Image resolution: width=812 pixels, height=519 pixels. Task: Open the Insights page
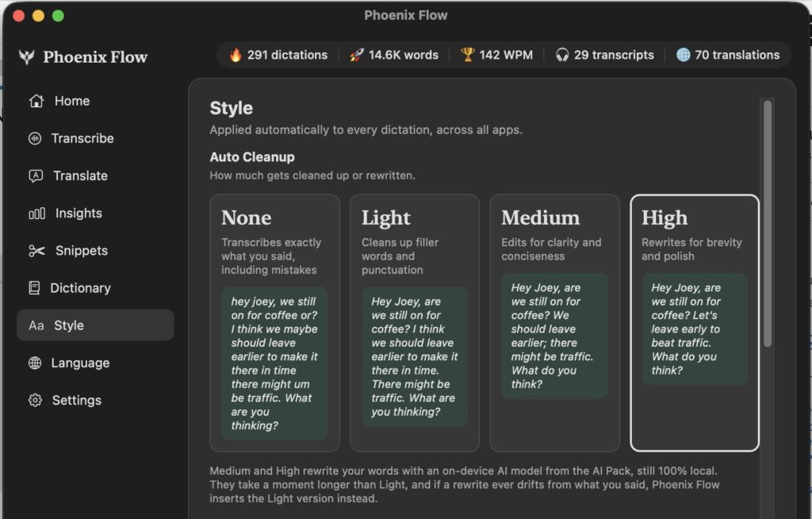point(79,213)
